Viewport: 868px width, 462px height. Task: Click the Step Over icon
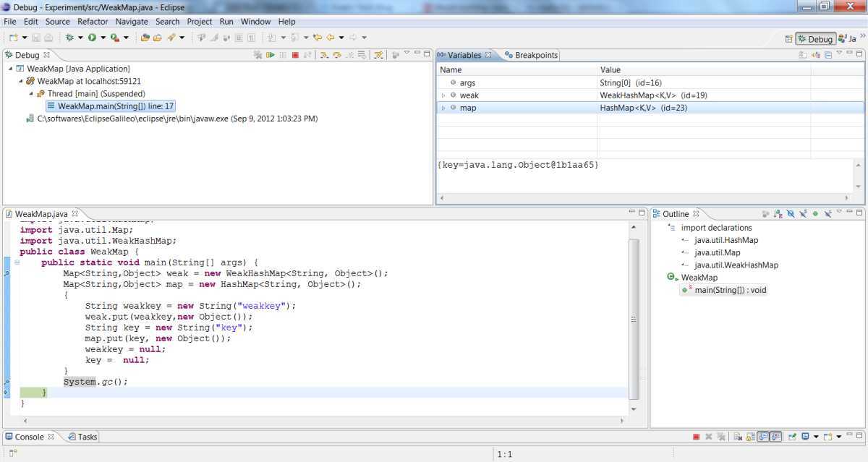[x=337, y=55]
